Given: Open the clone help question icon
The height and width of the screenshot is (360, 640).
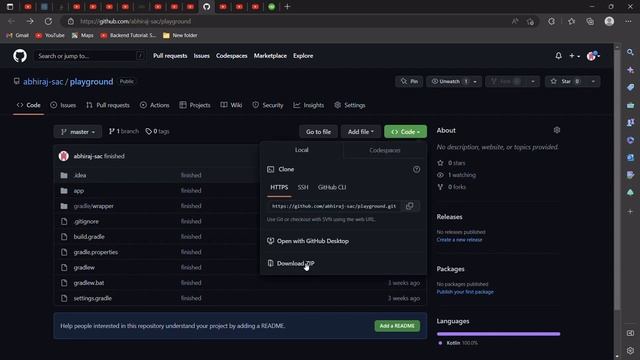Looking at the screenshot, I should [416, 169].
